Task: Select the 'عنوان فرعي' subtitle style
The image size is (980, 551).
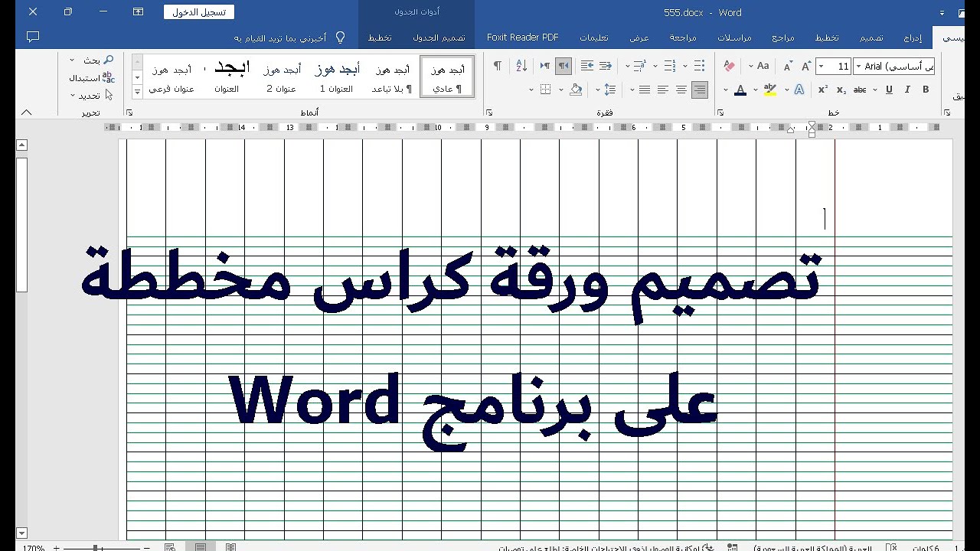Action: pos(171,77)
